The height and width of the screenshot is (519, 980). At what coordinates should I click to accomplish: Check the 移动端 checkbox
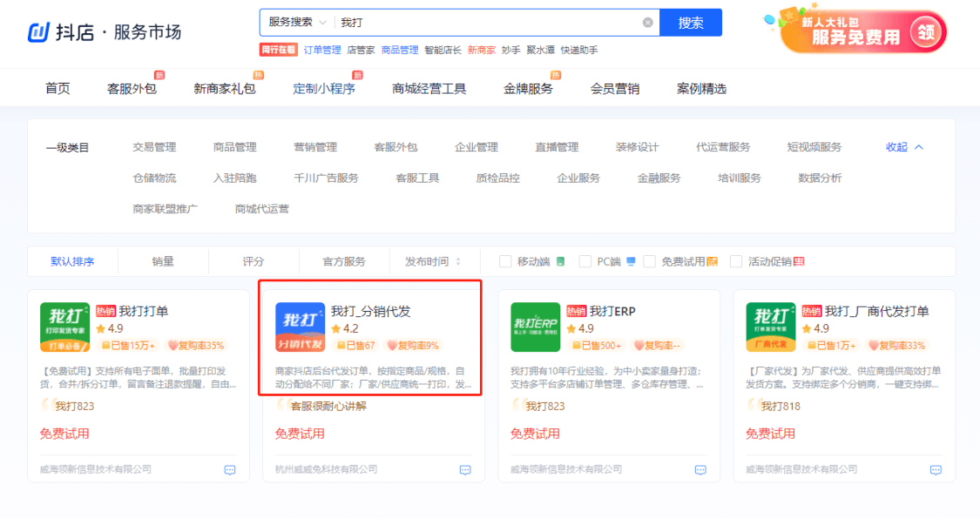tap(505, 262)
